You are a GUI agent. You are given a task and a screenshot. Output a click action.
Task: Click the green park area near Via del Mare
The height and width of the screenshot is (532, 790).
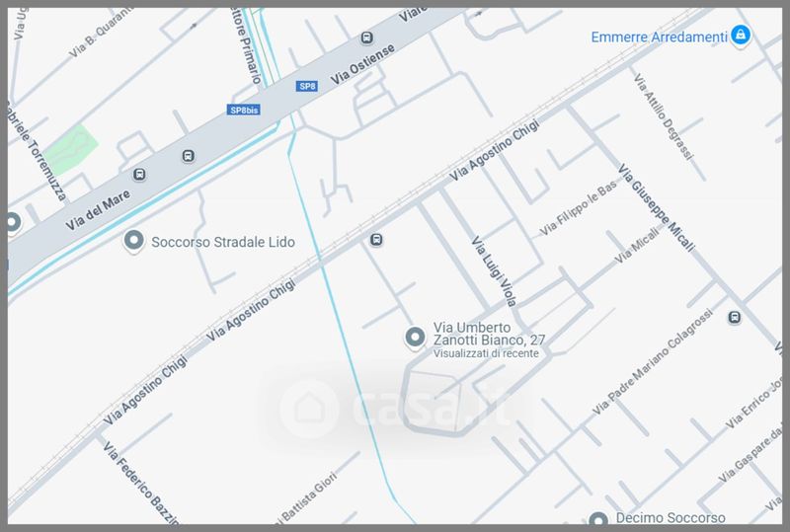coord(72,150)
